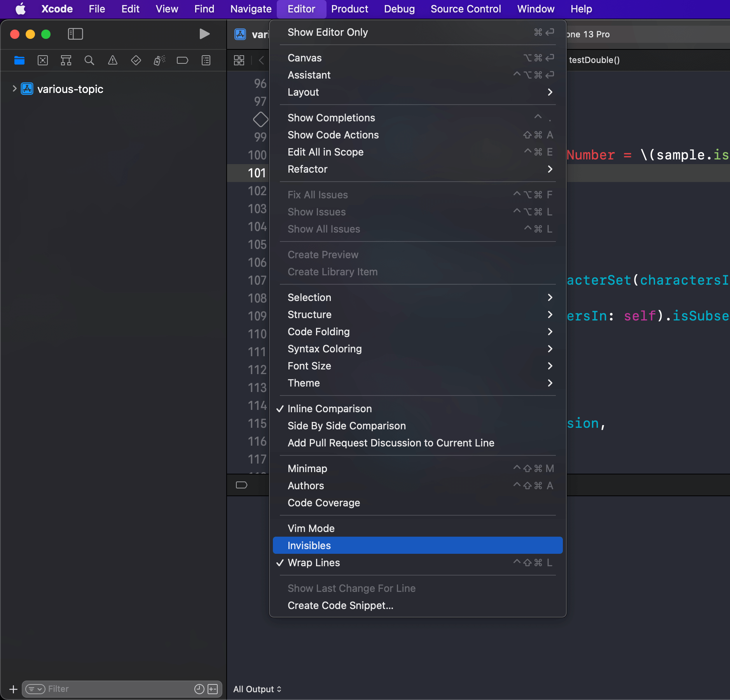
Task: Open the Issue navigator warning icon
Action: [x=112, y=60]
